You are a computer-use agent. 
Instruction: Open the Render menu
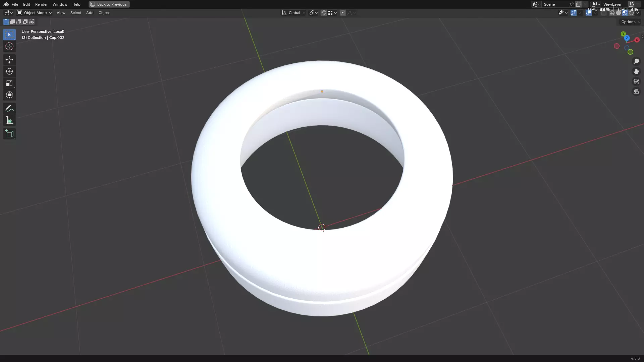point(41,4)
